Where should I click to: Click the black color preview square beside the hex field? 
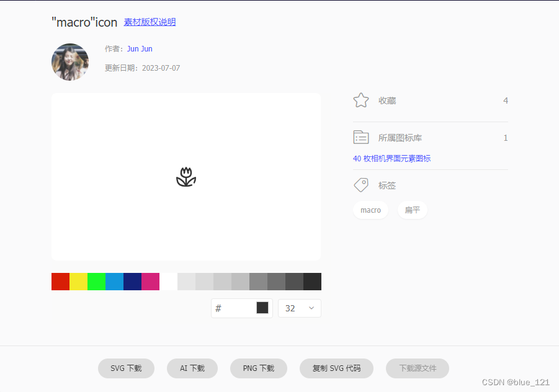pos(261,308)
